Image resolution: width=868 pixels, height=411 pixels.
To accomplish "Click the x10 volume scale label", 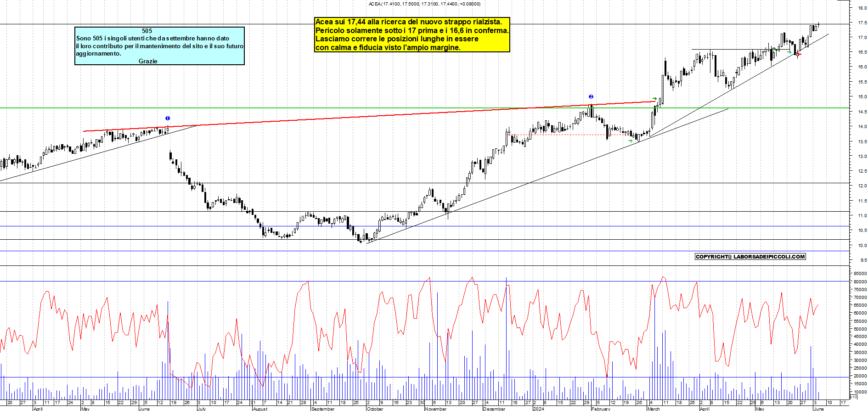I will tap(853, 396).
